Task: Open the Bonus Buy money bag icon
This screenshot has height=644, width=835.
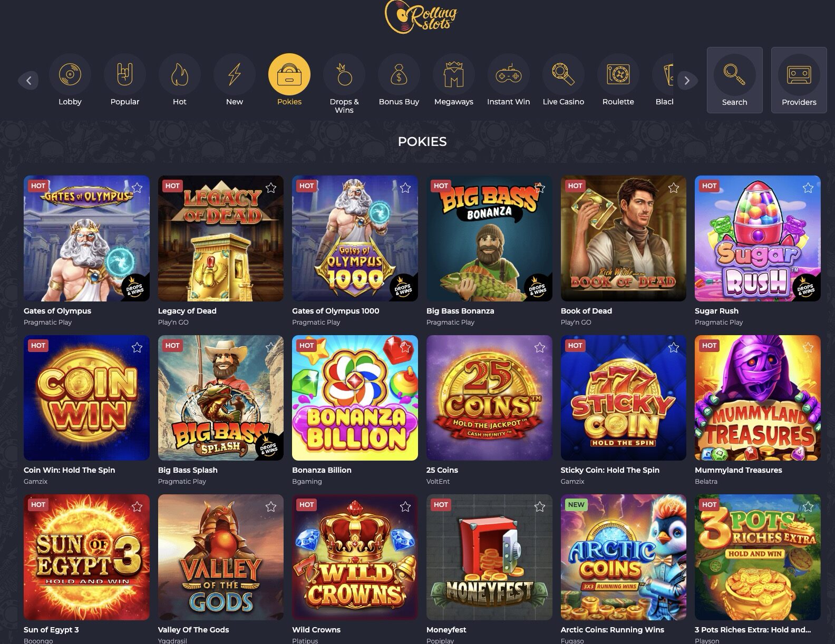Action: tap(399, 74)
